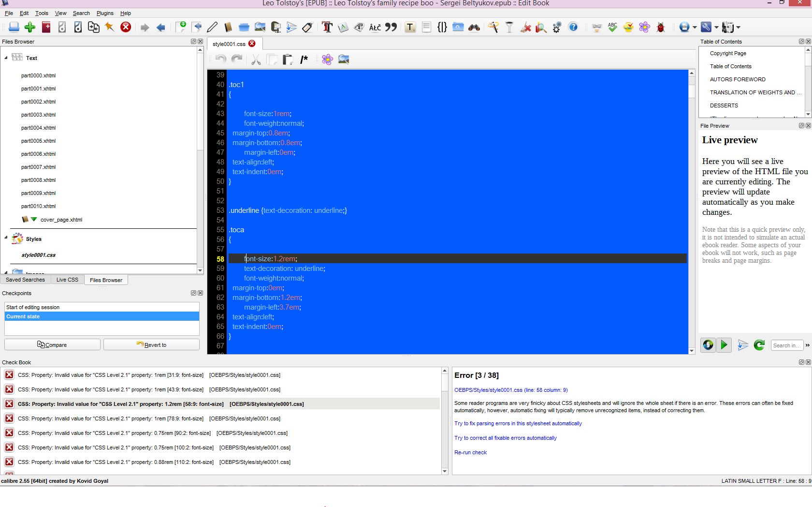Toggle auto-reload preview button with green play arrow
The height and width of the screenshot is (507, 812).
pyautogui.click(x=724, y=345)
